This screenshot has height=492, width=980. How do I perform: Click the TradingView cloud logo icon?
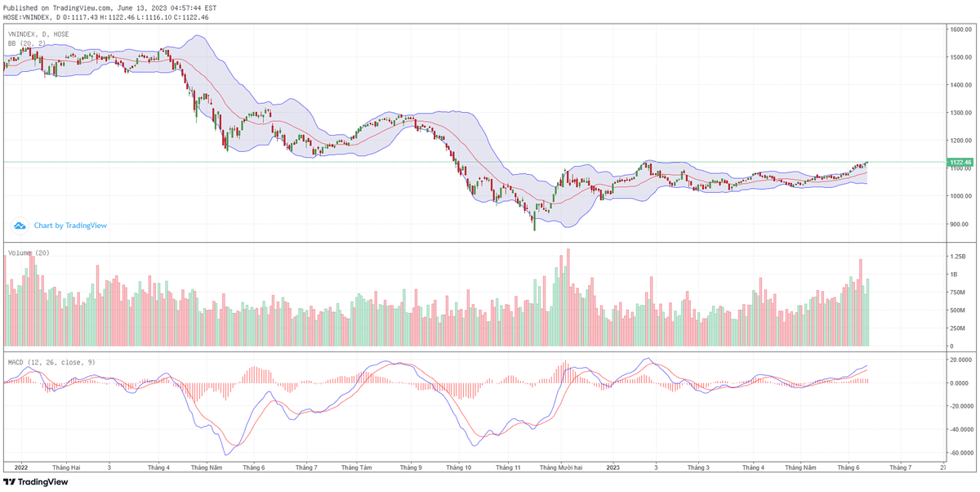[20, 226]
